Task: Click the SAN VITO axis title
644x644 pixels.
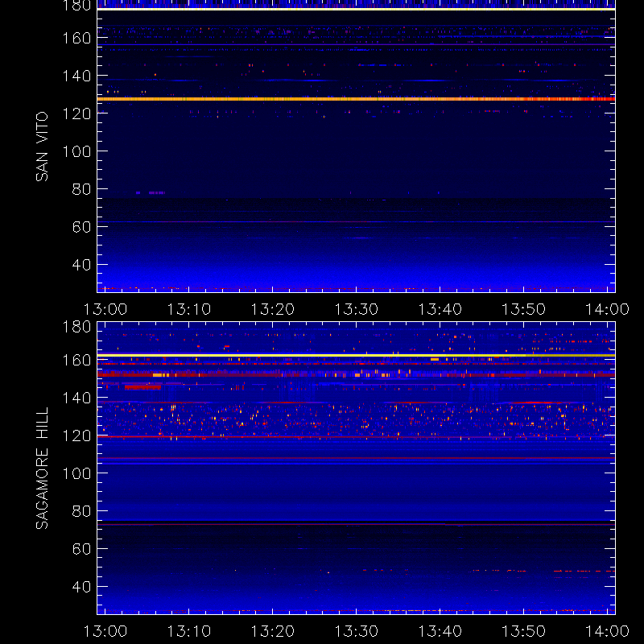Action: pyautogui.click(x=42, y=147)
